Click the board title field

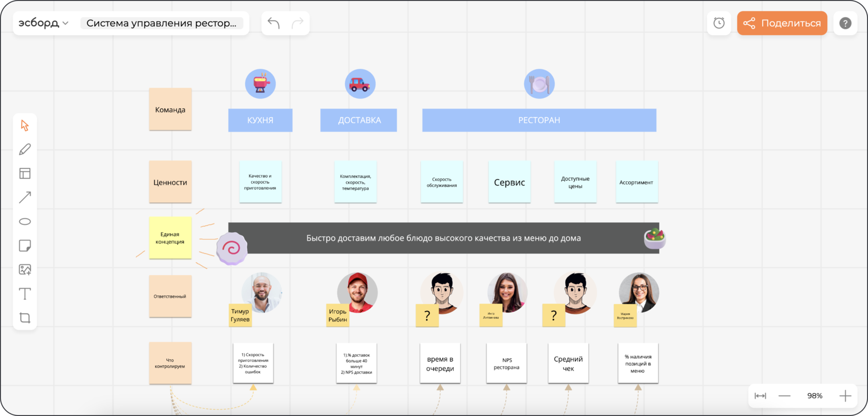(x=161, y=23)
